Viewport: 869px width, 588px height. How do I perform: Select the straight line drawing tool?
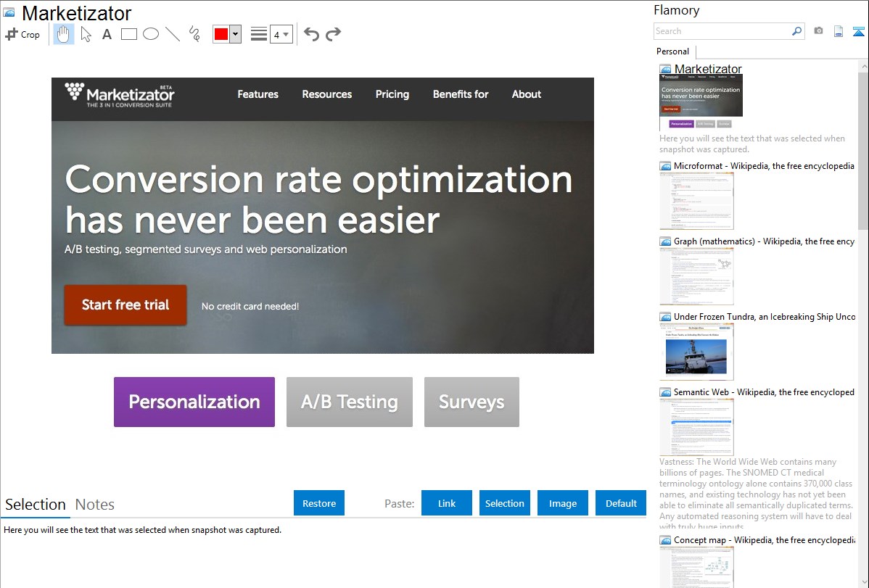point(172,34)
